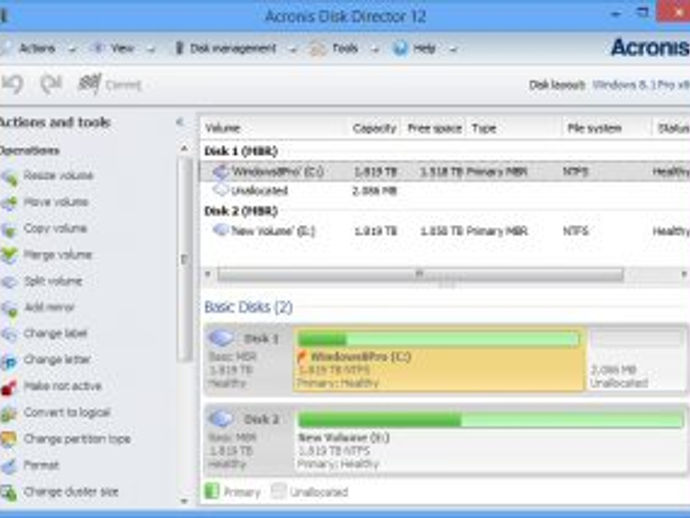
Task: Click the Merge volume icon
Action: click(x=9, y=255)
